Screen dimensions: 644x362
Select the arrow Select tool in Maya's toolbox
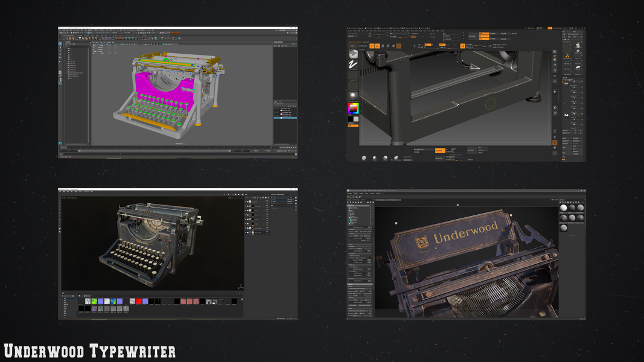point(60,43)
